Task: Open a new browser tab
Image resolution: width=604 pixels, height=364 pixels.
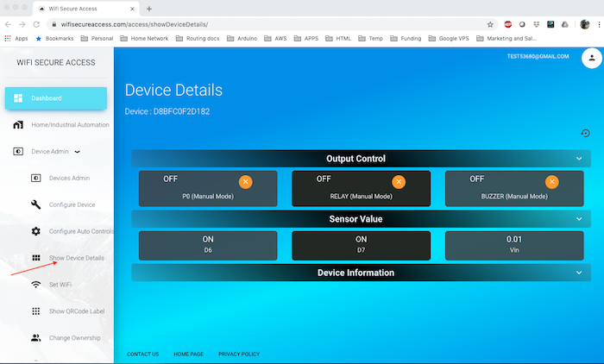Action: tap(149, 9)
